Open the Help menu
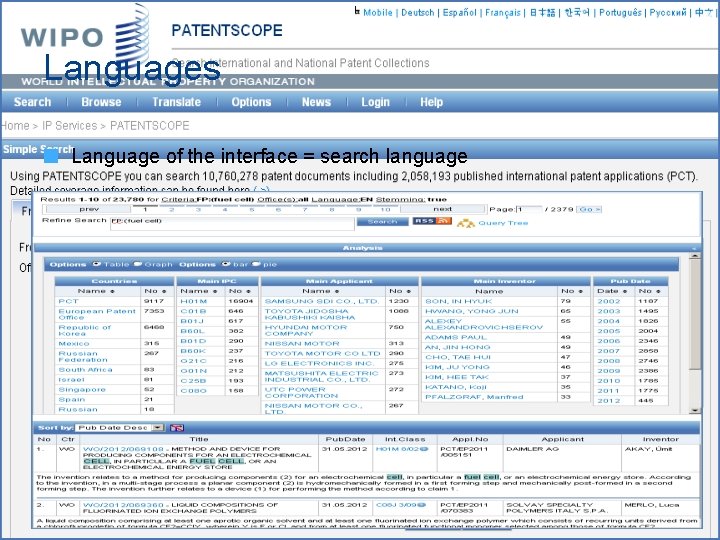720x540 pixels. point(431,102)
